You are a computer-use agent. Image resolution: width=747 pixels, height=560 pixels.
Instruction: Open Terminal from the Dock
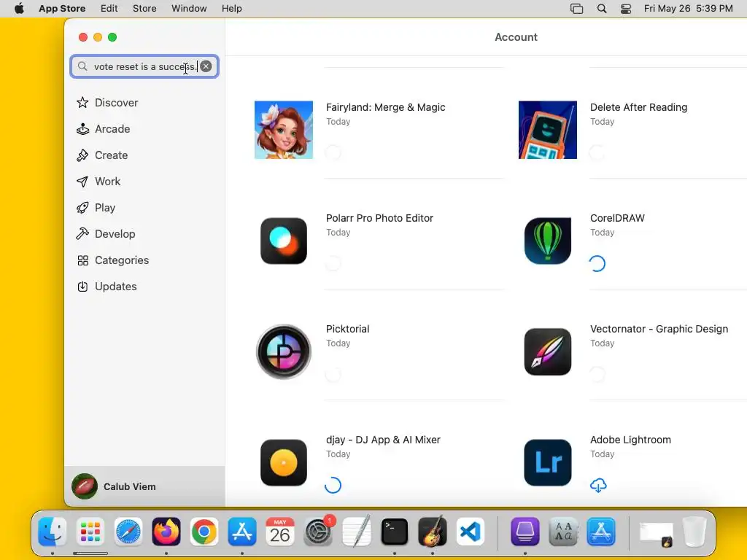tap(395, 532)
